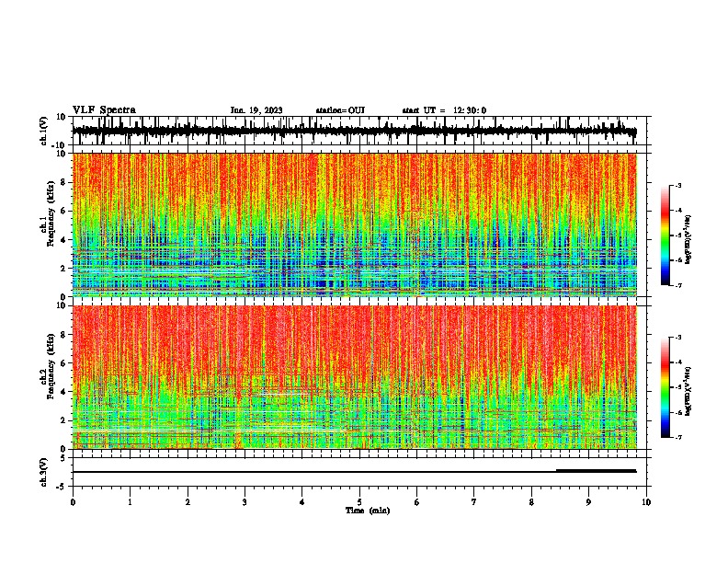The image size is (728, 563).
Task: Click the ch.1 frequency-axis tick "4"
Action: click(x=64, y=240)
